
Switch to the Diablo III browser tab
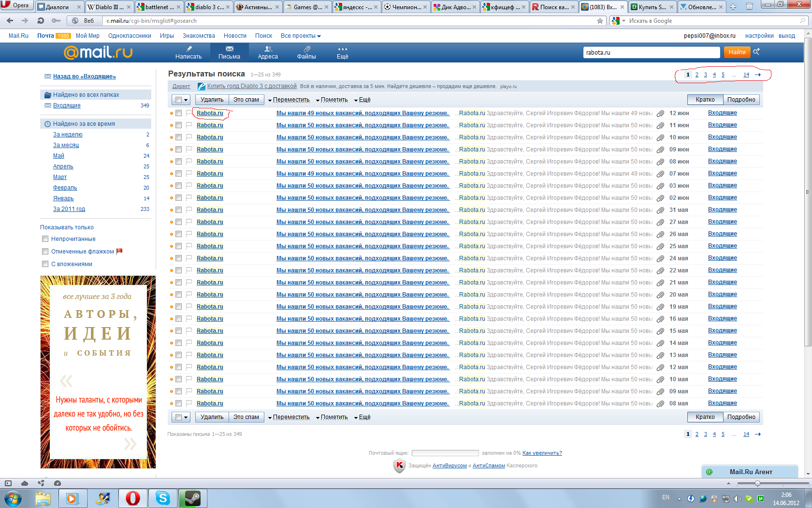tap(109, 7)
